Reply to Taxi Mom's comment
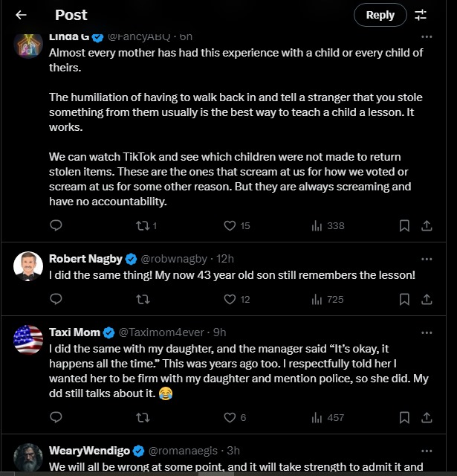Screen dimensions: 457x476 pos(56,417)
